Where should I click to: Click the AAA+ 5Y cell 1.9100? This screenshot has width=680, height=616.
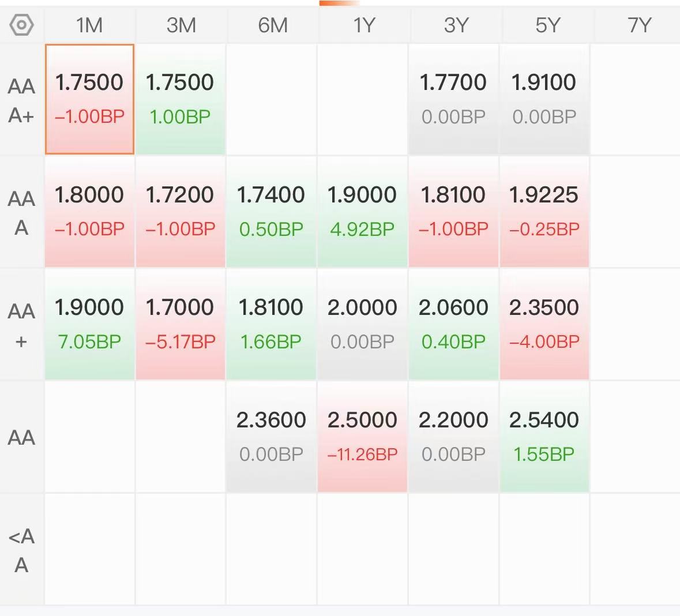click(544, 99)
